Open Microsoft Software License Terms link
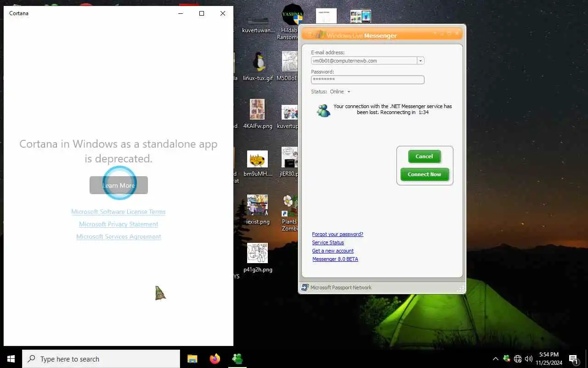Image resolution: width=588 pixels, height=368 pixels. point(119,212)
